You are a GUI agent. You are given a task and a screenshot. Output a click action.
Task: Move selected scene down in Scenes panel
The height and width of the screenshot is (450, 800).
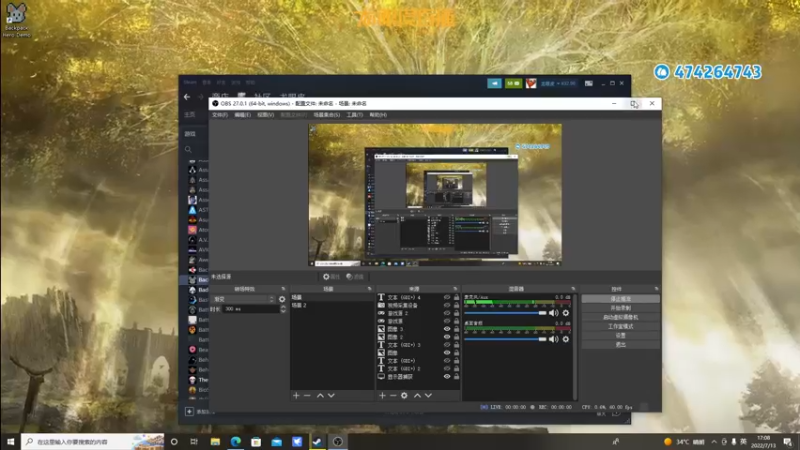[x=331, y=395]
